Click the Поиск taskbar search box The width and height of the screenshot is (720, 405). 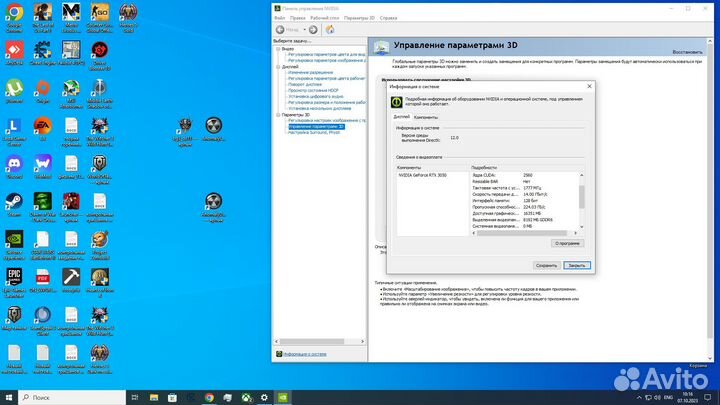72,398
